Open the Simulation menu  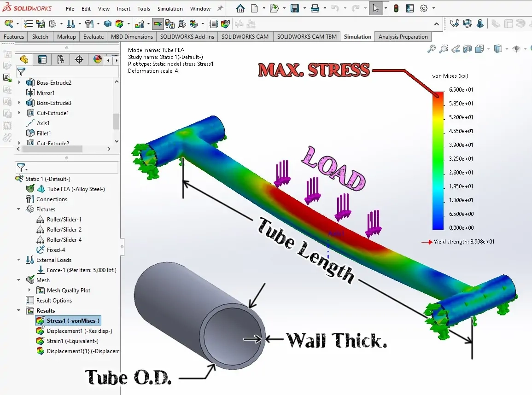[x=170, y=9]
